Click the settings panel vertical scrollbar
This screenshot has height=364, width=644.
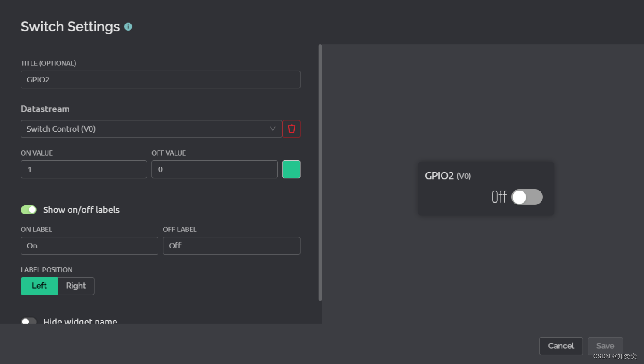[x=320, y=173]
